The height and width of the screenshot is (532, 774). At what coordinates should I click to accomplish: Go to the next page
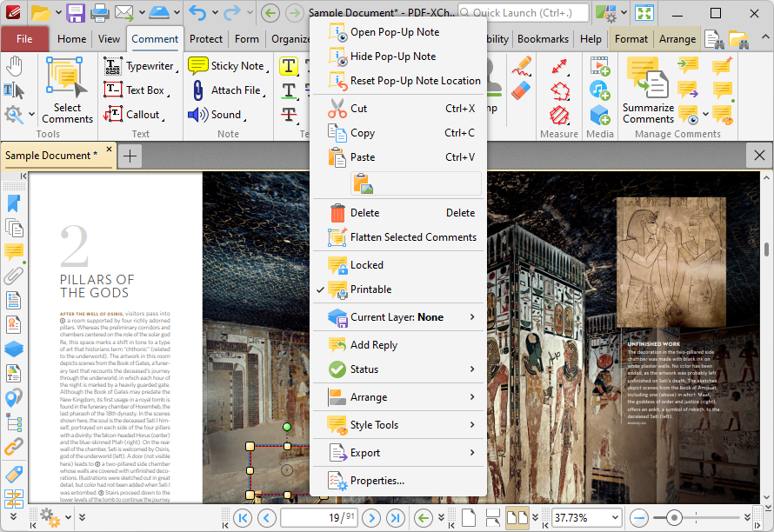tap(371, 518)
